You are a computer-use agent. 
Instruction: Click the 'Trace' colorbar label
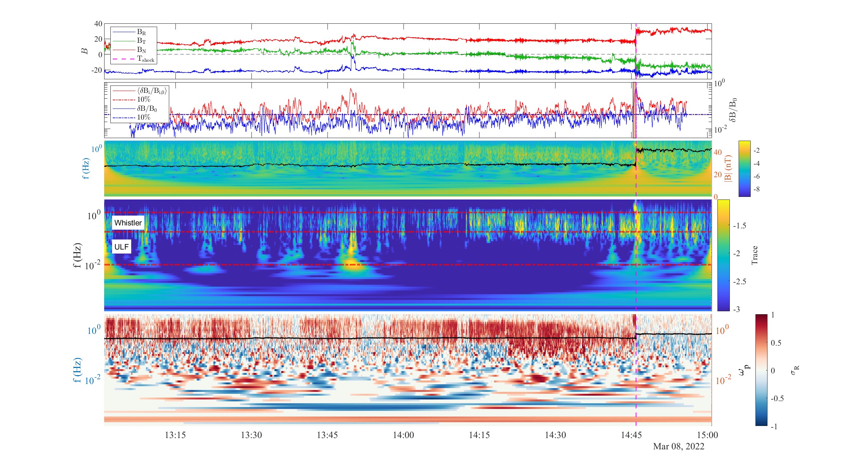coord(755,255)
